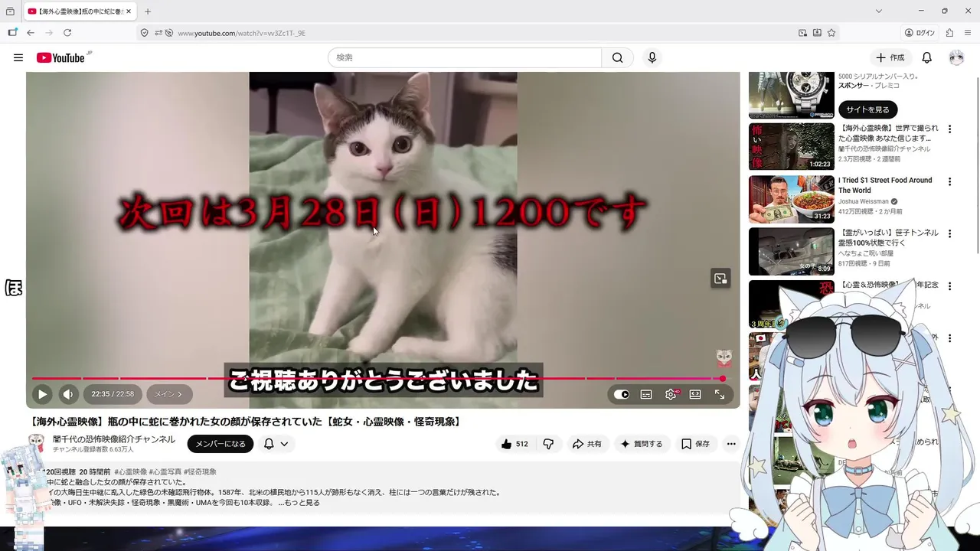Open options for the 海外心霊映像 recommendation
980x551 pixels.
949,129
